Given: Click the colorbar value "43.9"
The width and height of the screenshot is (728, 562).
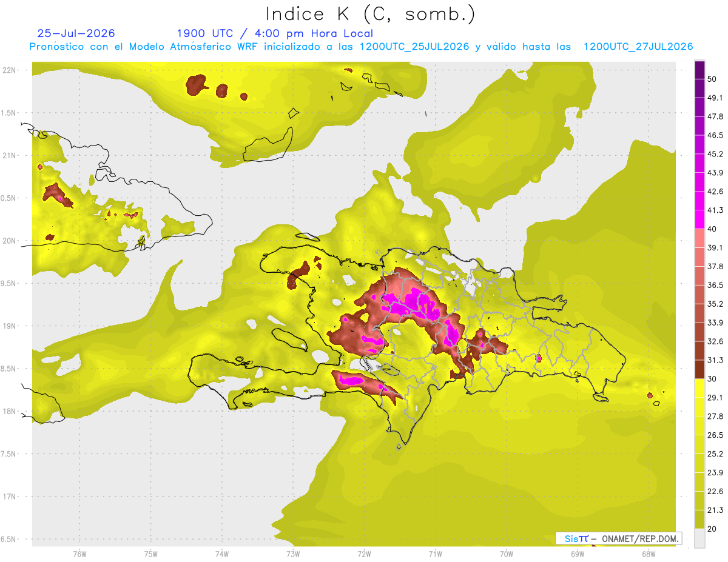Looking at the screenshot, I should coord(715,173).
